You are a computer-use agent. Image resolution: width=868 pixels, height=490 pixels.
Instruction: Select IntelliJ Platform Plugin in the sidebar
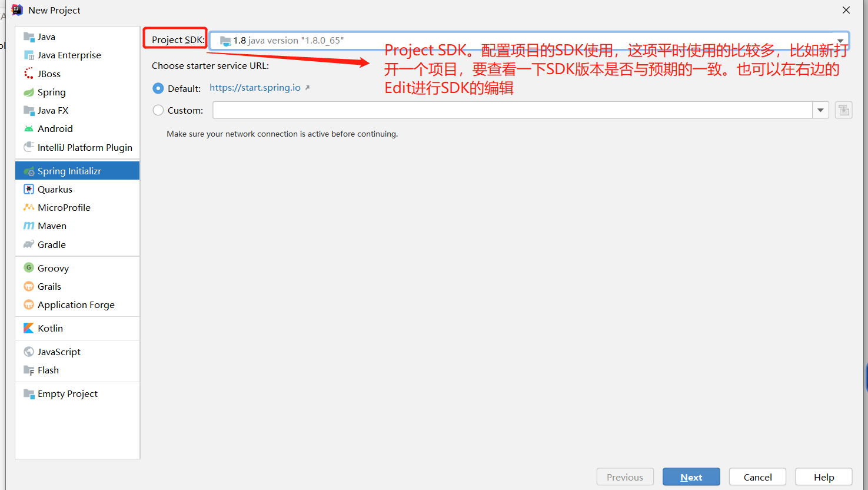(x=84, y=147)
